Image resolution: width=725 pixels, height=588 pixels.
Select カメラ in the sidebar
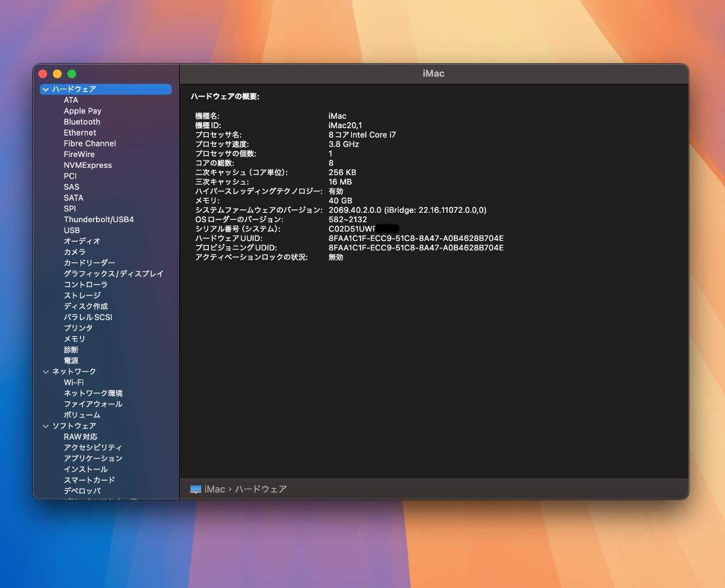click(x=75, y=252)
